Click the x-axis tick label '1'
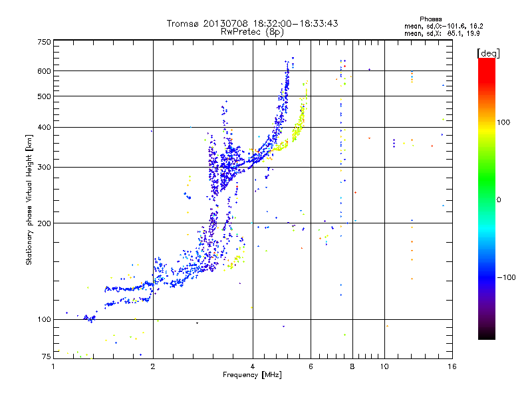This screenshot has height=399, width=532. (53, 366)
